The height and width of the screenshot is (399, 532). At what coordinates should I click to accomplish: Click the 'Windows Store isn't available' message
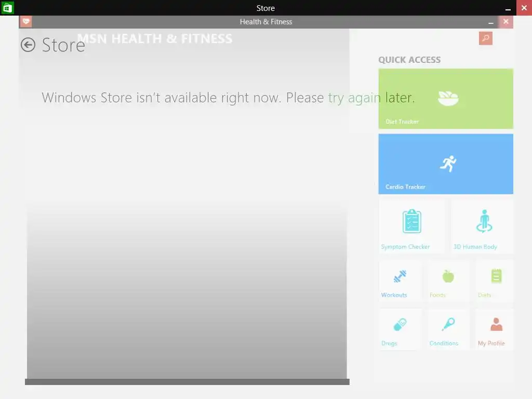click(229, 98)
